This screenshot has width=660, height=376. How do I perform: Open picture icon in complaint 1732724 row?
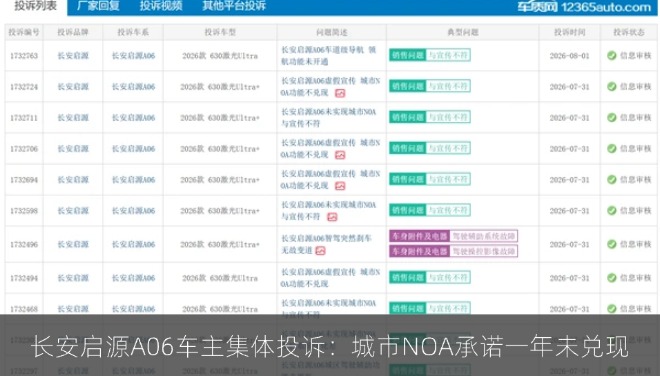pyautogui.click(x=340, y=93)
